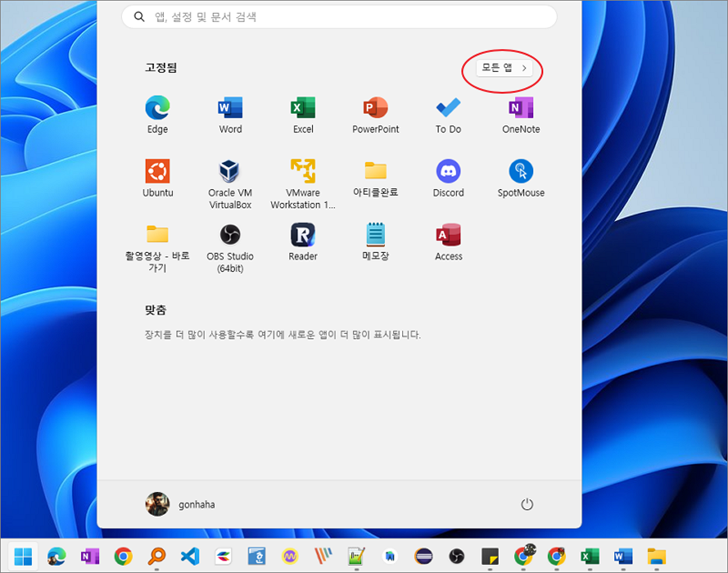728x573 pixels.
Task: Switch to Word on the taskbar
Action: tap(623, 557)
